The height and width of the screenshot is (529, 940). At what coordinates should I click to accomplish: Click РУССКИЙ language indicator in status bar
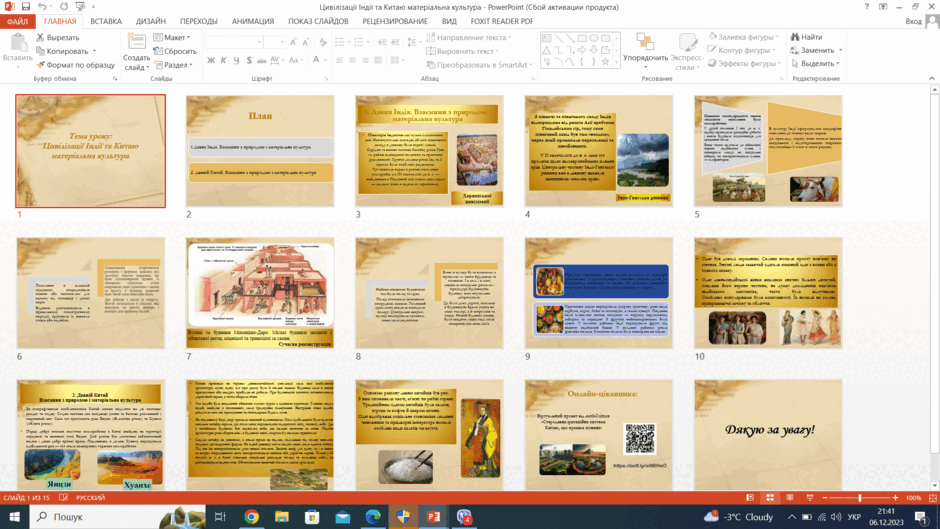(x=91, y=498)
